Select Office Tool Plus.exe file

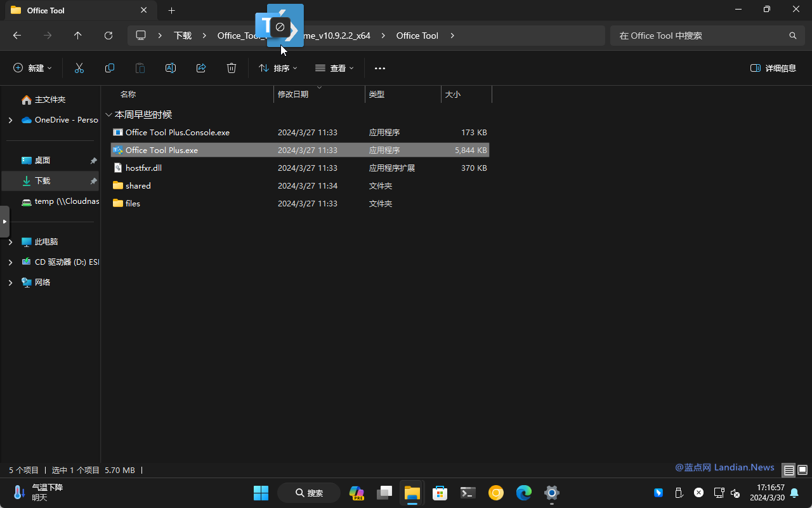pyautogui.click(x=300, y=150)
